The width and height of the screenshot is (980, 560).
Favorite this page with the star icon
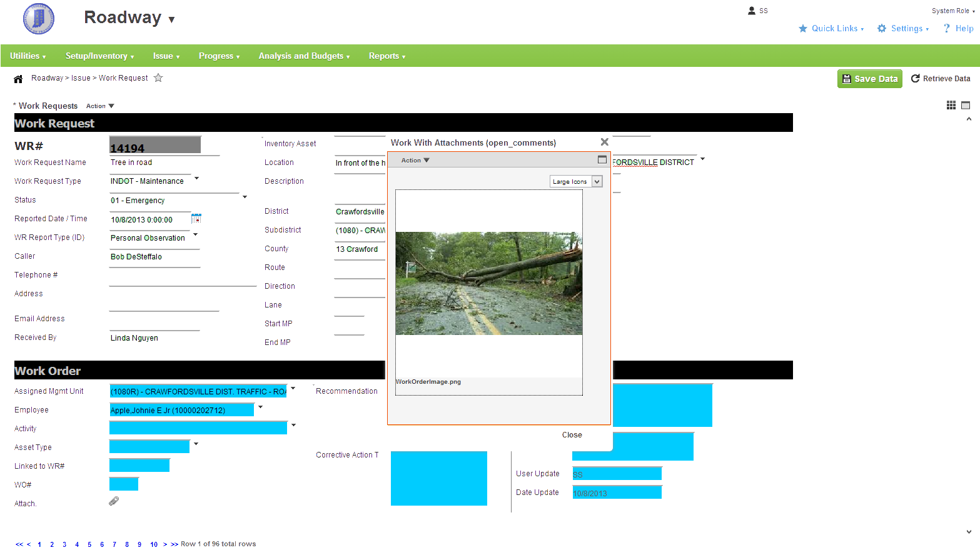click(x=159, y=77)
